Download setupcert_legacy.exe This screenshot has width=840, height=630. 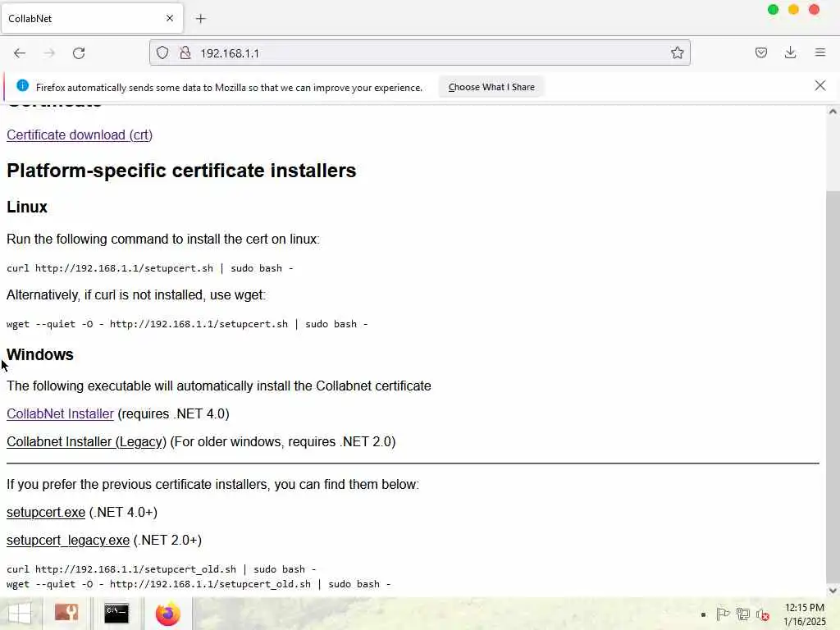pos(68,541)
